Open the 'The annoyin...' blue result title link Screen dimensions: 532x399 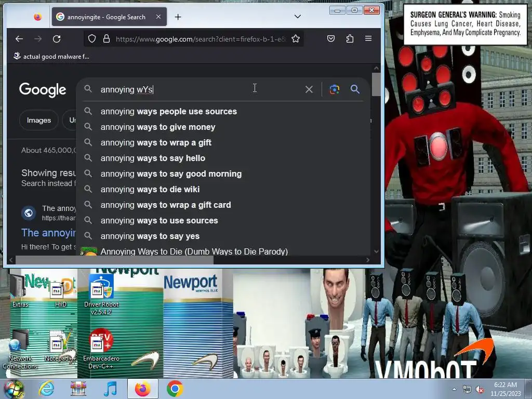pyautogui.click(x=48, y=233)
